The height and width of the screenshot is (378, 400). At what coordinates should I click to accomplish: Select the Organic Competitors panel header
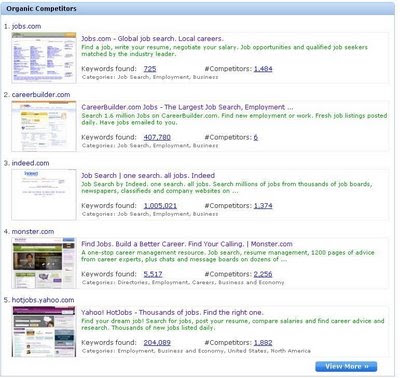198,9
